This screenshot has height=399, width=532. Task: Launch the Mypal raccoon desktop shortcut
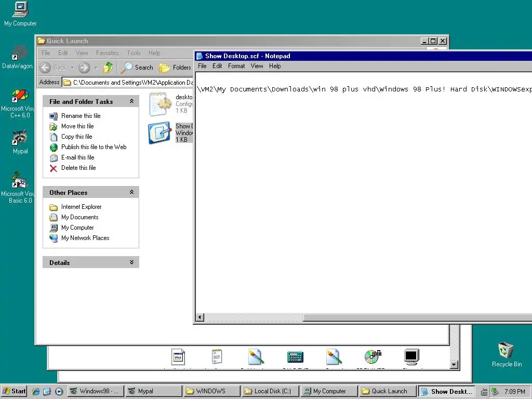pyautogui.click(x=20, y=142)
